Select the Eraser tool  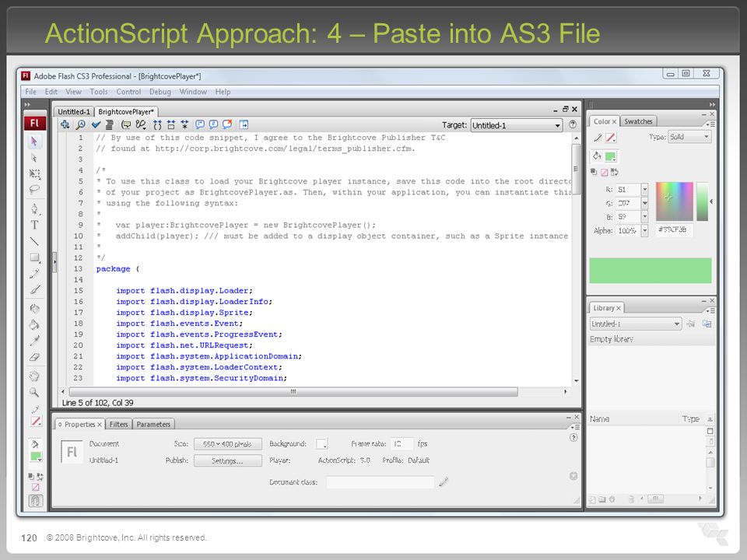34,357
